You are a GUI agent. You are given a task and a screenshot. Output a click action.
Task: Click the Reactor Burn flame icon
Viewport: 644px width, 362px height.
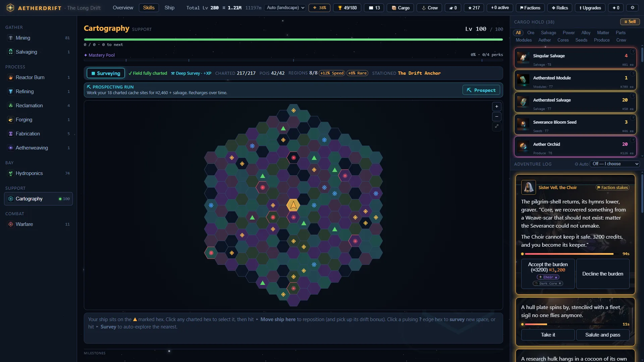pyautogui.click(x=11, y=77)
